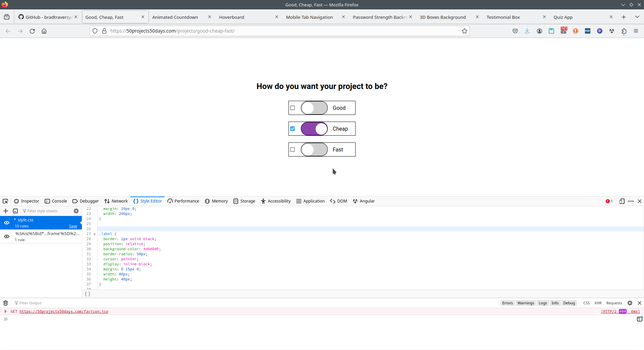Save the page to Pocket
This screenshot has width=644, height=350.
pos(515,31)
